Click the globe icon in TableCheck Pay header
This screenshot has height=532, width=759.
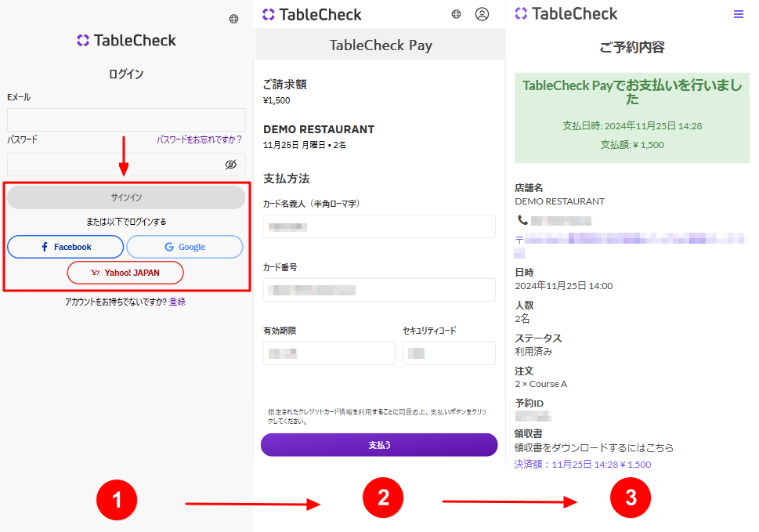pos(457,14)
